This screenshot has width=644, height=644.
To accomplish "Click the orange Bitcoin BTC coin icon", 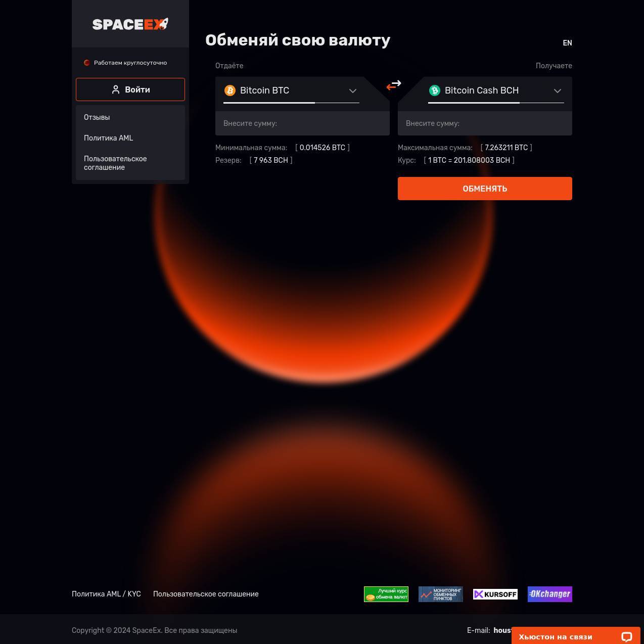I will coord(230,90).
